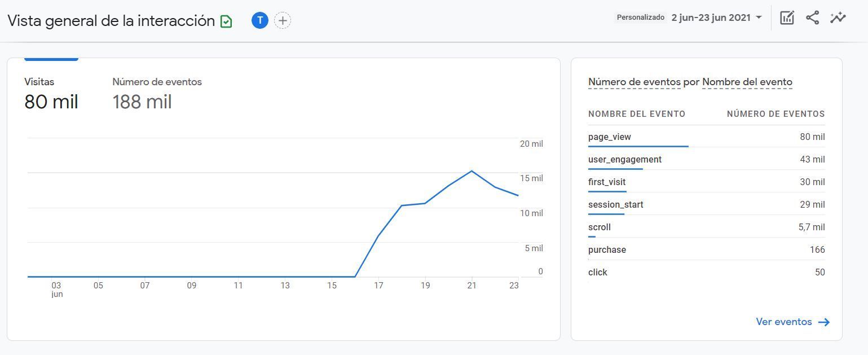Select the purchase event name
The width and height of the screenshot is (868, 355).
pos(607,249)
